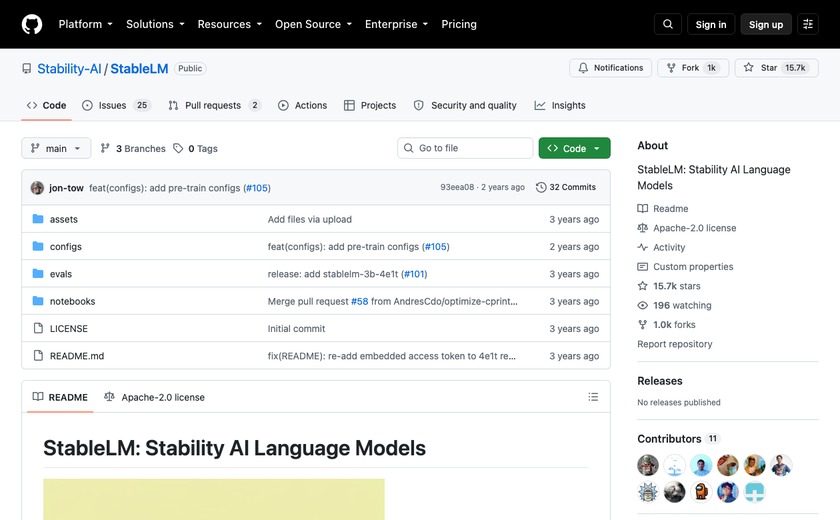Click Report repository link

click(x=674, y=344)
